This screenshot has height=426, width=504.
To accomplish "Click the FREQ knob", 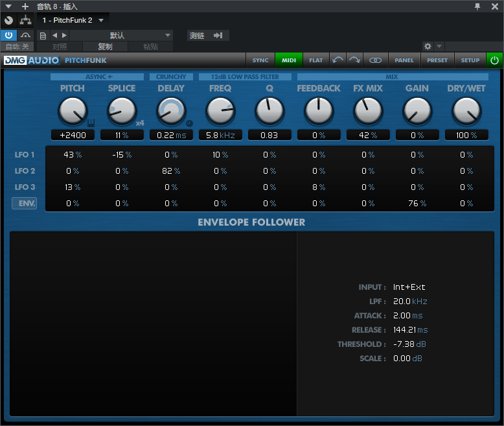I will tap(220, 111).
